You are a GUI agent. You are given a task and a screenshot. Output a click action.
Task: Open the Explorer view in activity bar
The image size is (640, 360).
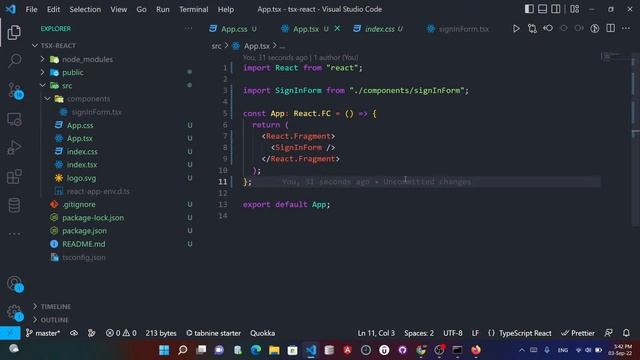click(14, 32)
